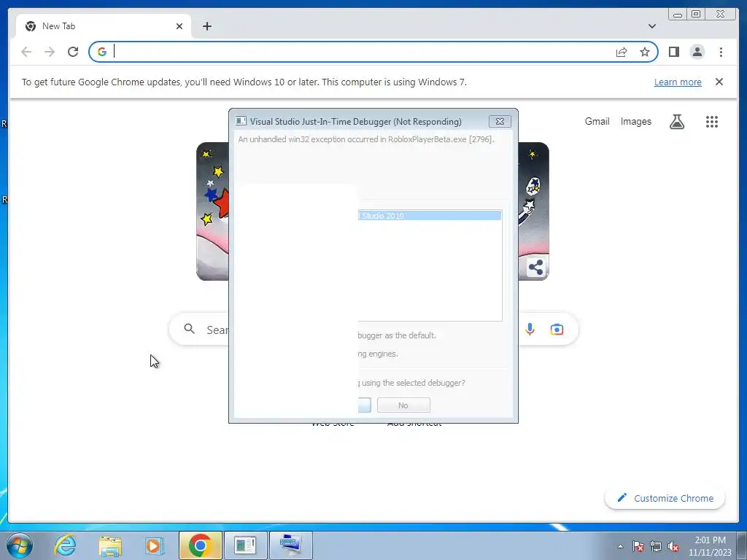The height and width of the screenshot is (560, 747).
Task: Open the Search Labs flask icon
Action: tap(677, 122)
